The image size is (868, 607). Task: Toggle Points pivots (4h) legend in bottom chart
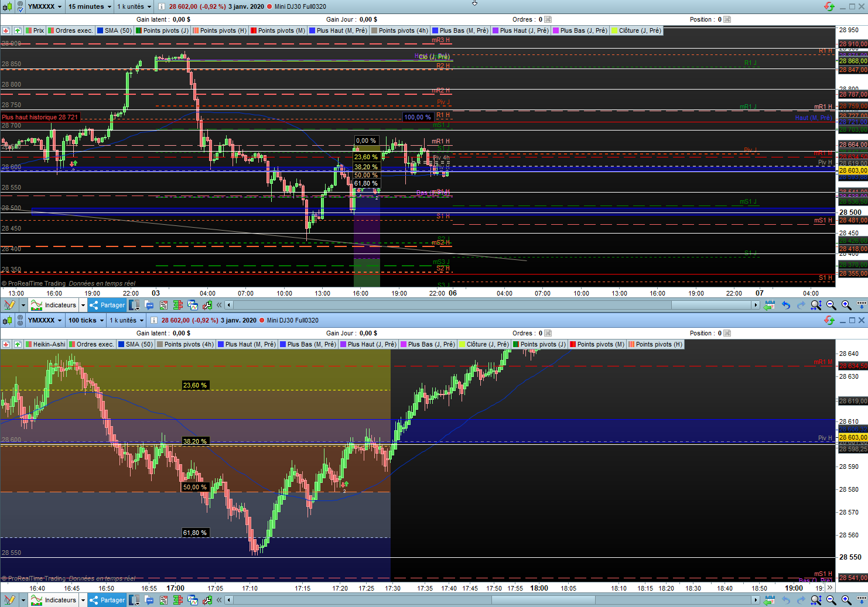[x=186, y=344]
